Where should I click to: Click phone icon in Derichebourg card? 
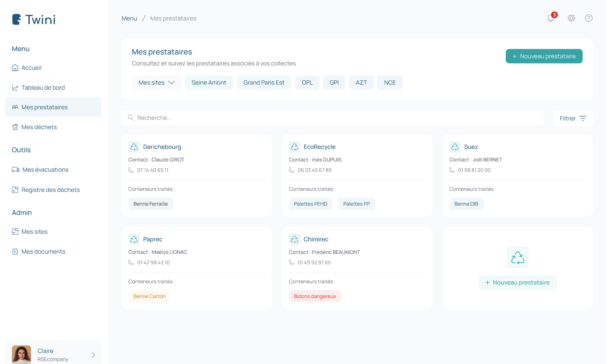[x=131, y=170]
